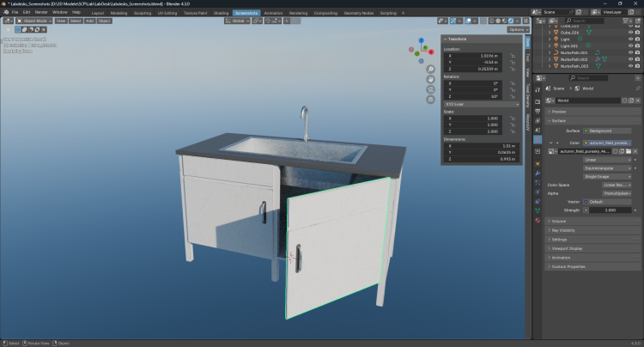This screenshot has height=347, width=644.
Task: Lock the X location value
Action: (513, 55)
